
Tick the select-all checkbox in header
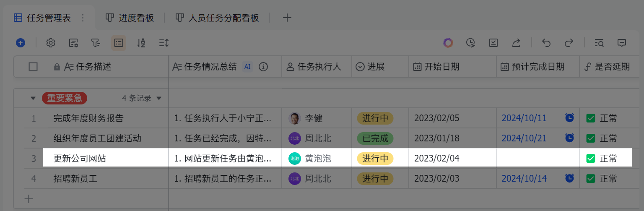pos(33,67)
